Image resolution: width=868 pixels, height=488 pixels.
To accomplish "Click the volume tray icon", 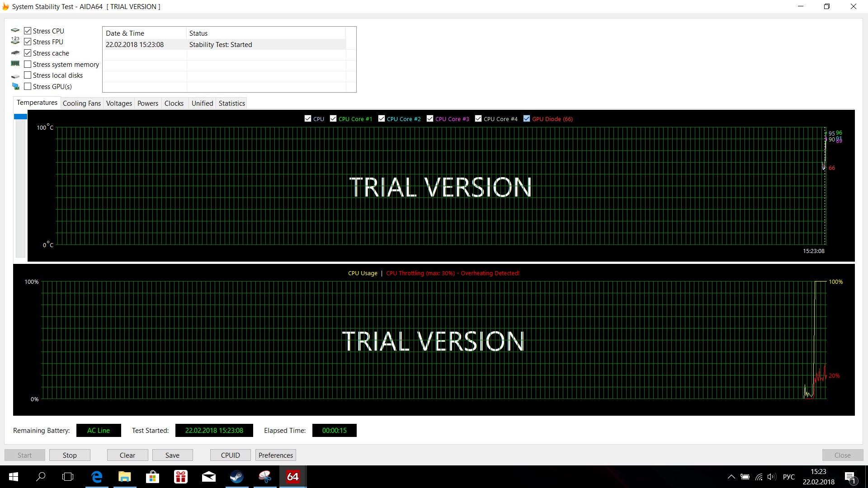I will [772, 477].
